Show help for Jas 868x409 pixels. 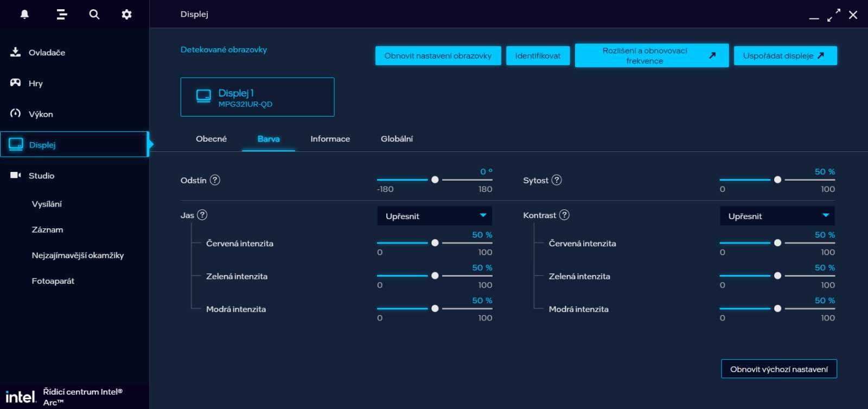point(202,215)
